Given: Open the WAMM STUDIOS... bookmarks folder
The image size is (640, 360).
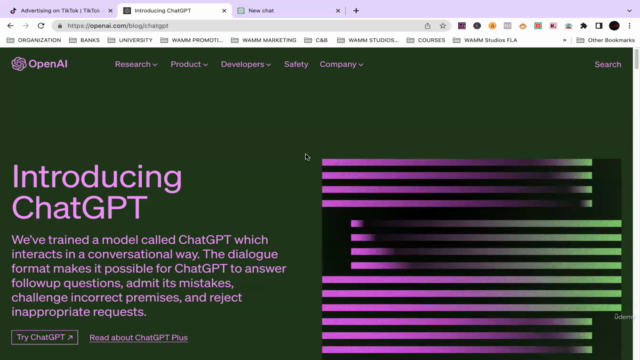Looking at the screenshot, I should (x=368, y=40).
